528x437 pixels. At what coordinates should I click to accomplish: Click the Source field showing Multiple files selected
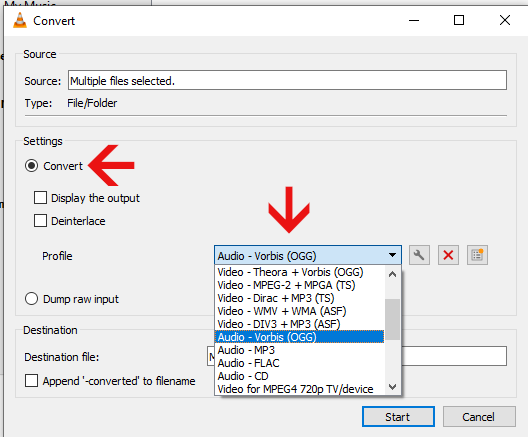tap(287, 80)
